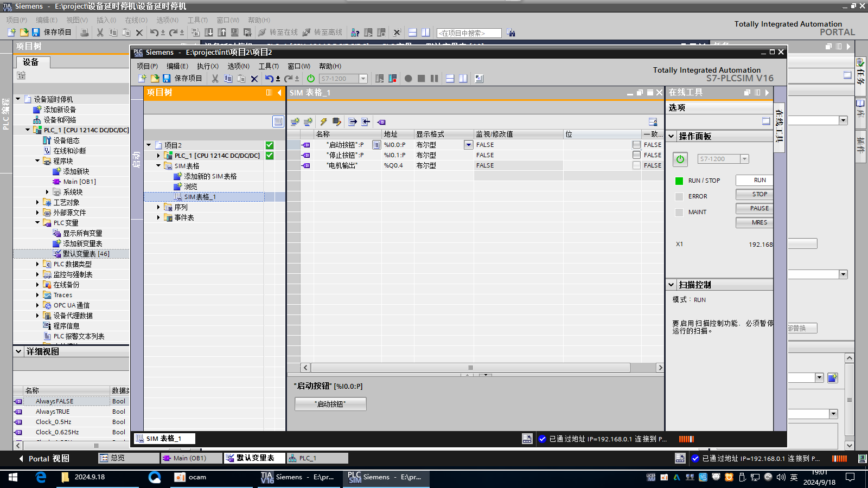This screenshot has height=488, width=868.
Task: Click compile icon in TIA Portal toolbar
Action: click(x=196, y=33)
